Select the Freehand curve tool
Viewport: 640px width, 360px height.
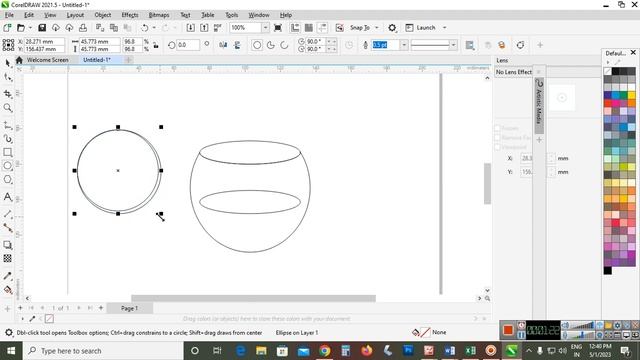(x=7, y=125)
